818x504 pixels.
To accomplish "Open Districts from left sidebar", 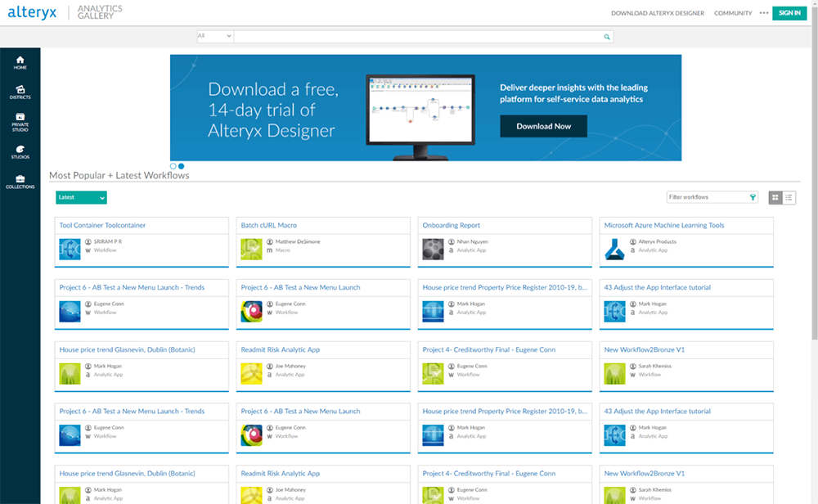I will pyautogui.click(x=20, y=90).
